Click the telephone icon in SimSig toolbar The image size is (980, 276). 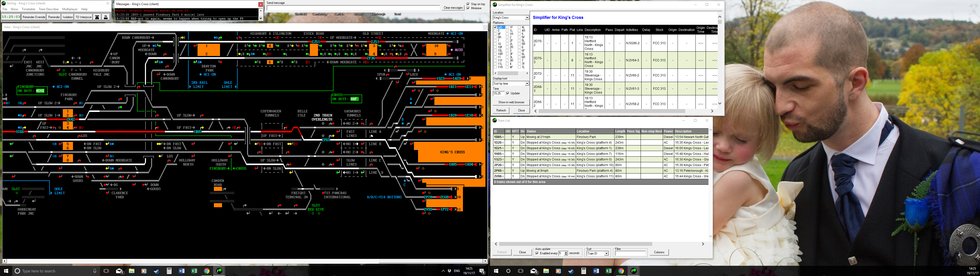[97, 17]
